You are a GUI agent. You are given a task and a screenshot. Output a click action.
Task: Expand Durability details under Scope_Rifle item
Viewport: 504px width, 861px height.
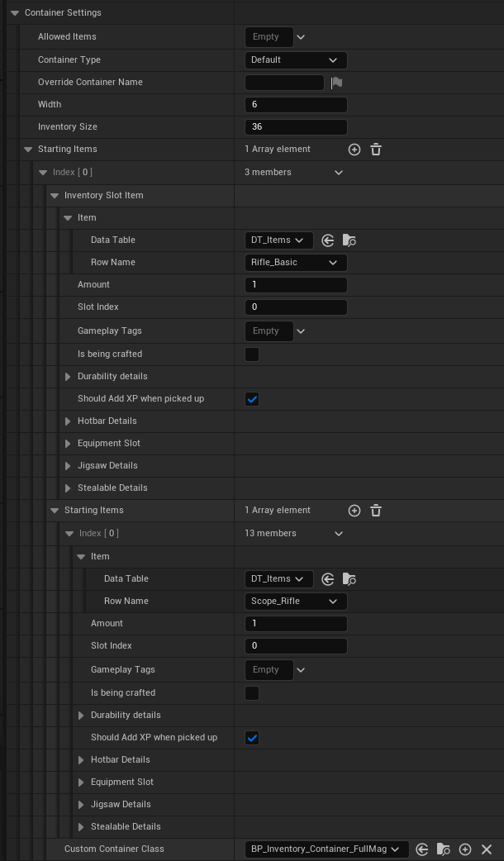coord(81,716)
